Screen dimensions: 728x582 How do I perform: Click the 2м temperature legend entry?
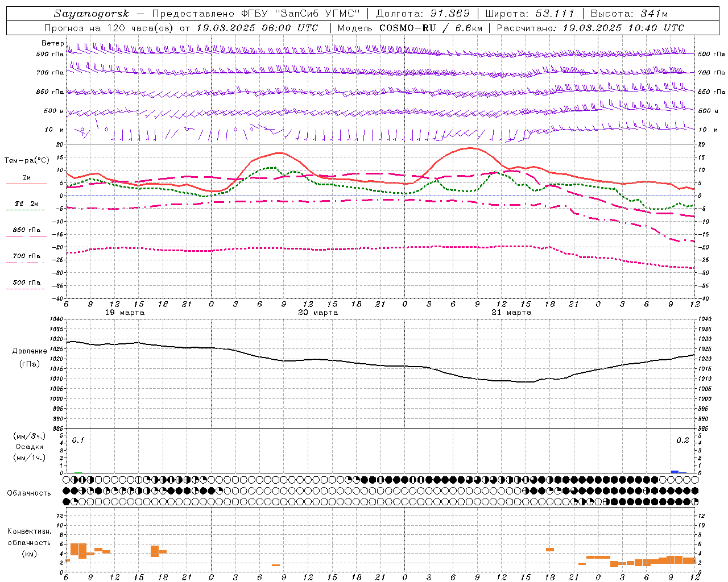pyautogui.click(x=27, y=178)
